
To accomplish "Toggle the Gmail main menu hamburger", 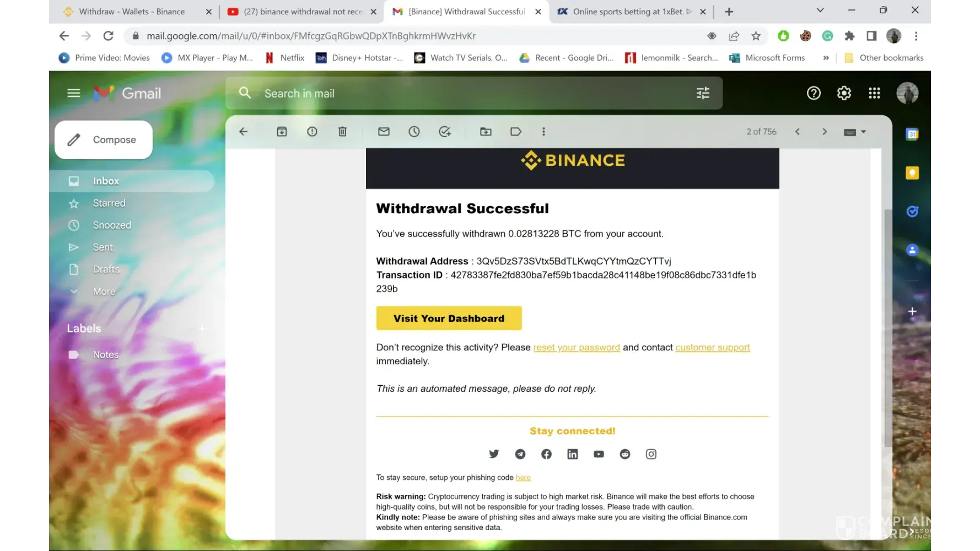I will 74,93.
